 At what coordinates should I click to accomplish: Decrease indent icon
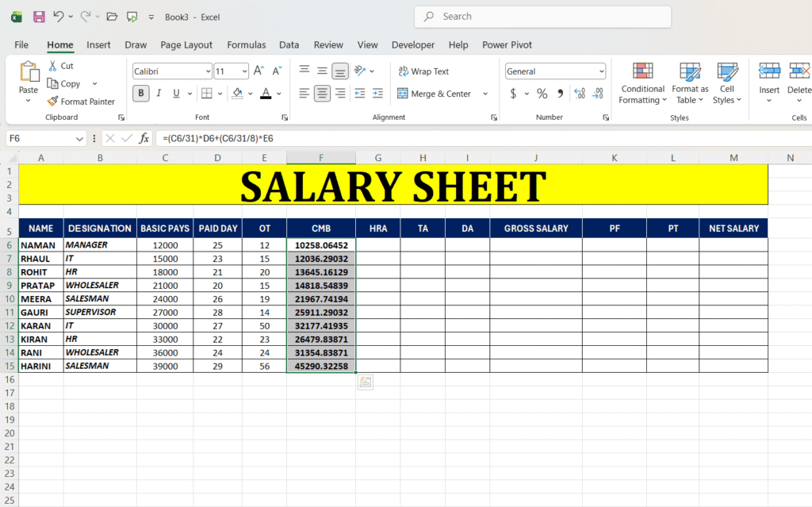click(359, 94)
